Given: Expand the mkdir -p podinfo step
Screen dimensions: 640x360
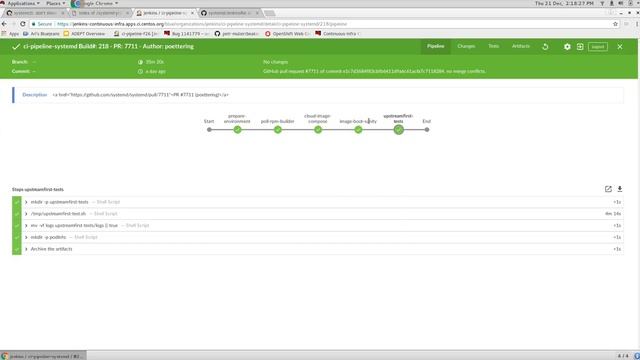Looking at the screenshot, I should (26, 238).
